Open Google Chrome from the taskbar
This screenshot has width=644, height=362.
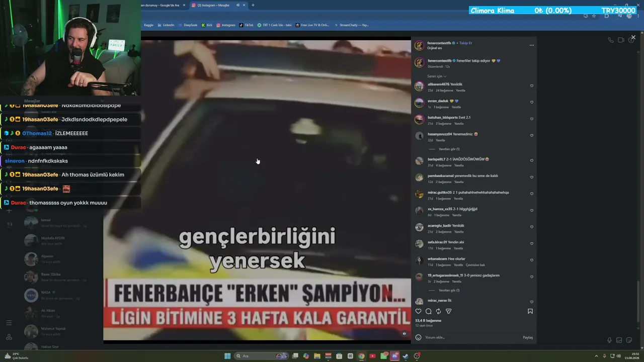(x=361, y=356)
